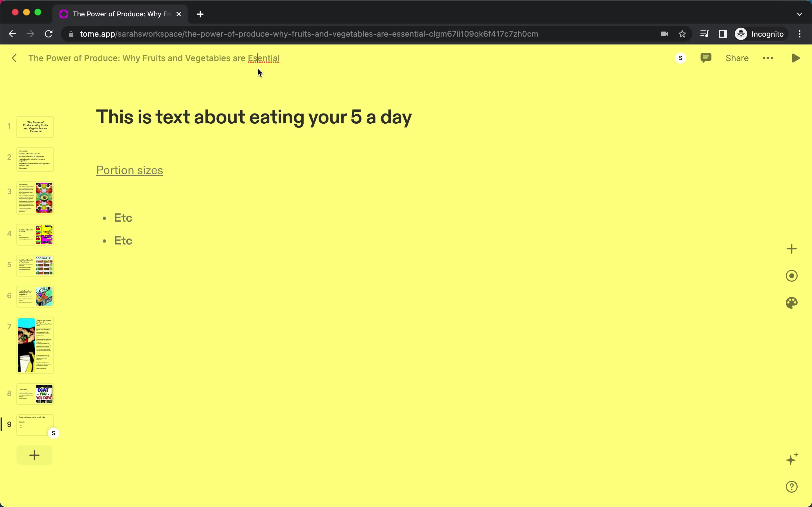812x507 pixels.
Task: Click the bookmark icon in browser bar
Action: [x=682, y=33]
